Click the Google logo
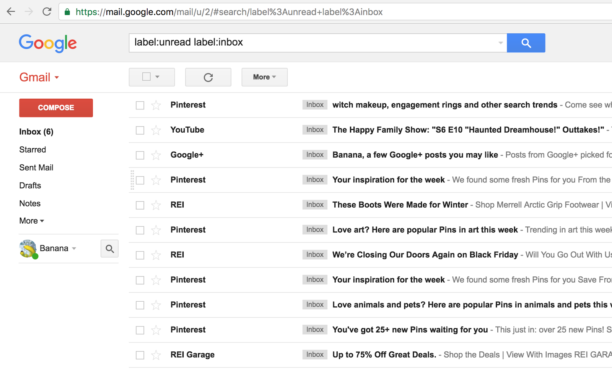Image resolution: width=612 pixels, height=369 pixels. (x=48, y=43)
